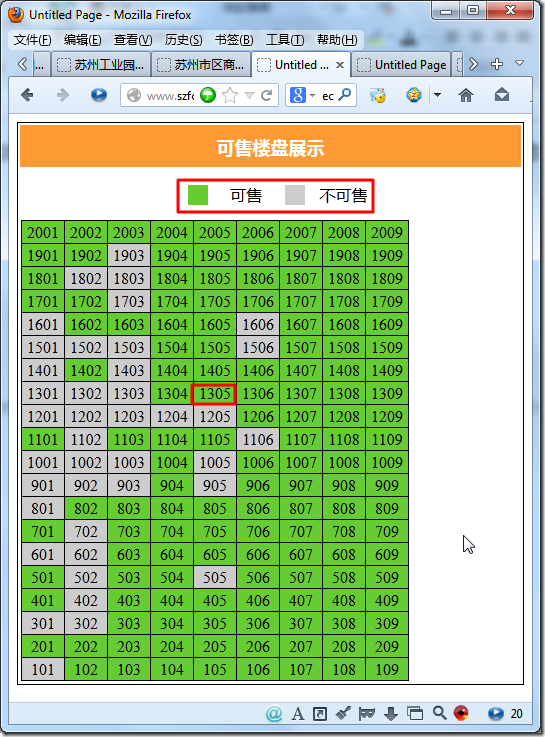Open the 文件(F) menu

coord(32,40)
